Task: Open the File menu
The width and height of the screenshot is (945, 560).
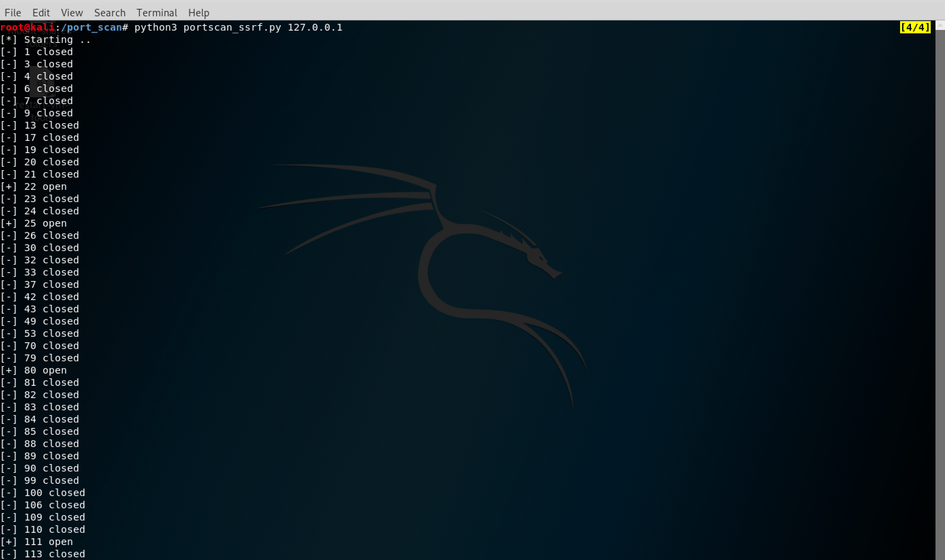Action: 13,13
